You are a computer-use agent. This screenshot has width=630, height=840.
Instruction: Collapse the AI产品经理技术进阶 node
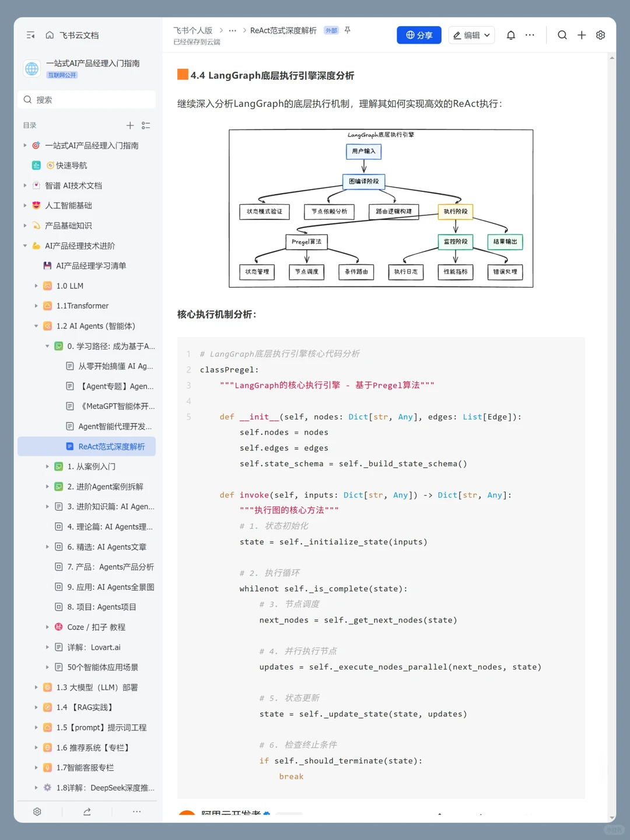pyautogui.click(x=25, y=246)
